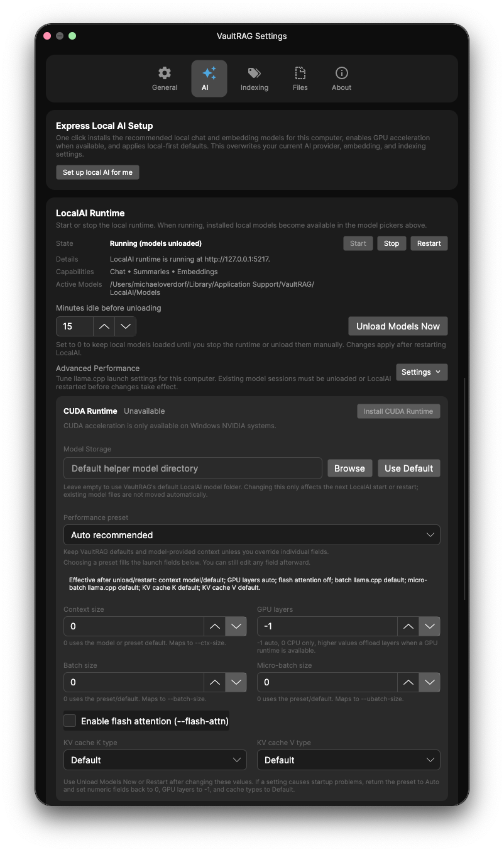Stop the LocalAI runtime
This screenshot has width=504, height=852.
(392, 243)
